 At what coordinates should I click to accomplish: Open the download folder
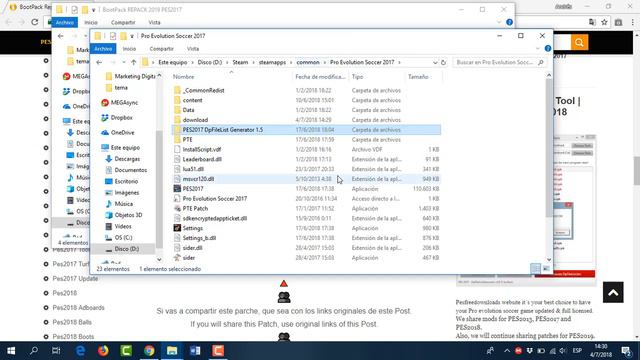(195, 120)
